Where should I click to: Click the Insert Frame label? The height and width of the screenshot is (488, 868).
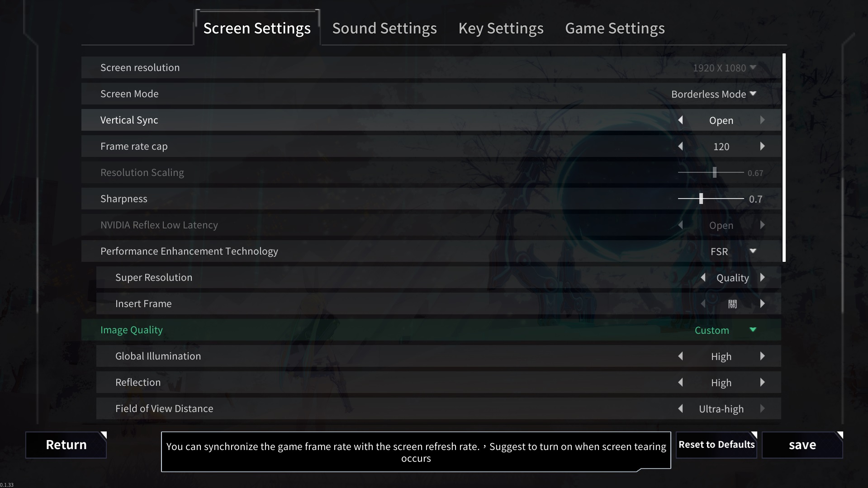coord(143,304)
